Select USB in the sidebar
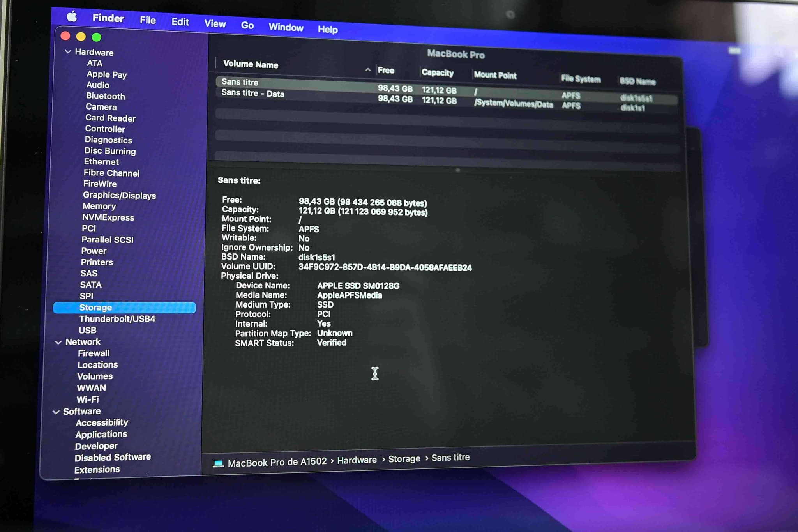Viewport: 798px width, 532px height. point(87,331)
